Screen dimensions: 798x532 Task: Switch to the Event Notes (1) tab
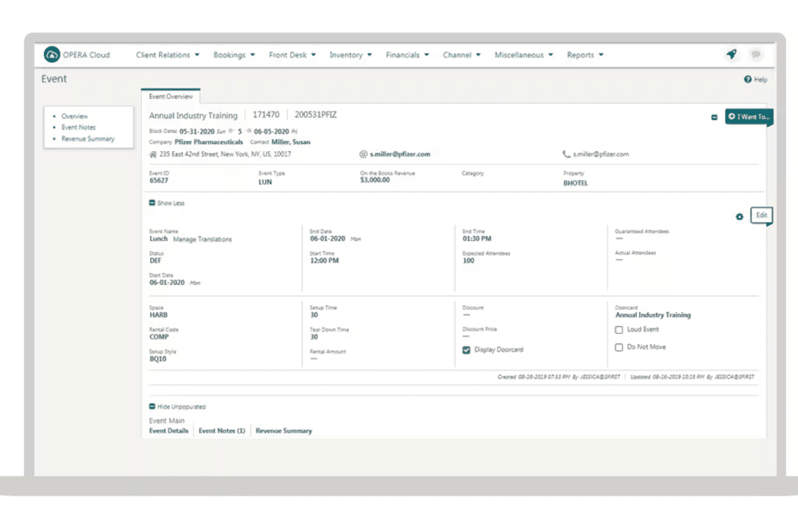(222, 431)
